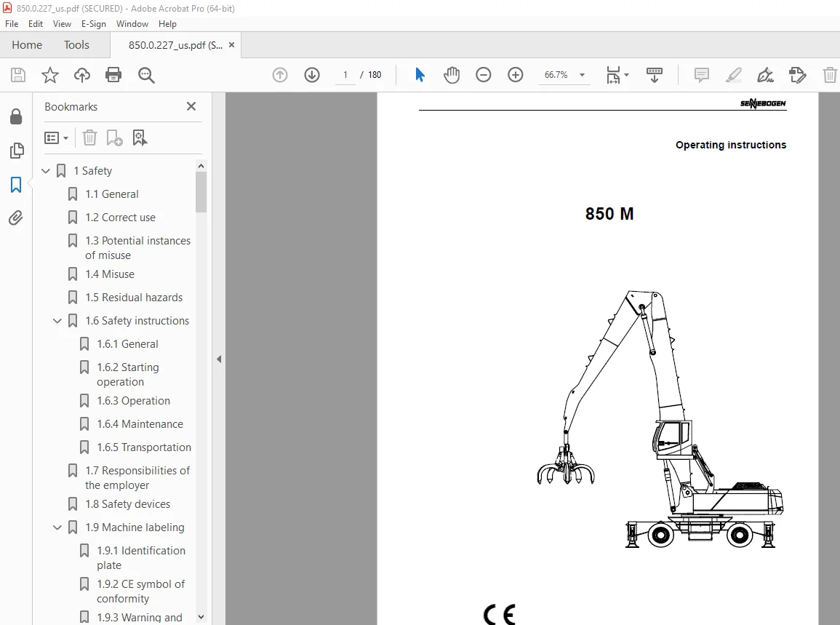Open the Help menu
The height and width of the screenshot is (625, 840).
(168, 24)
